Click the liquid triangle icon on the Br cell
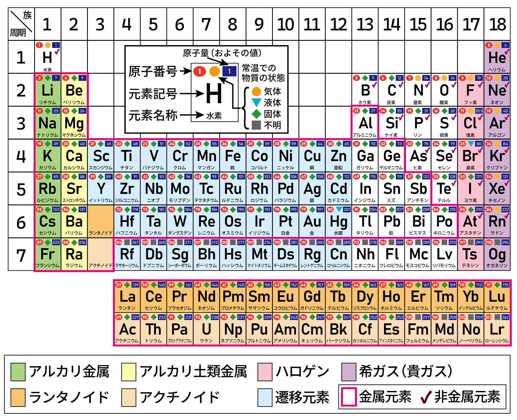Viewport: 517px width, 420px height. [471, 143]
